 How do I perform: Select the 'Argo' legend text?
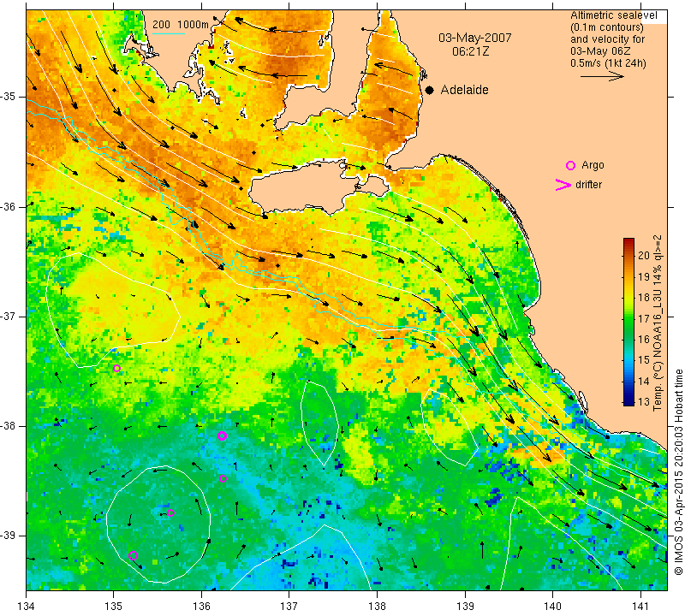pyautogui.click(x=593, y=165)
